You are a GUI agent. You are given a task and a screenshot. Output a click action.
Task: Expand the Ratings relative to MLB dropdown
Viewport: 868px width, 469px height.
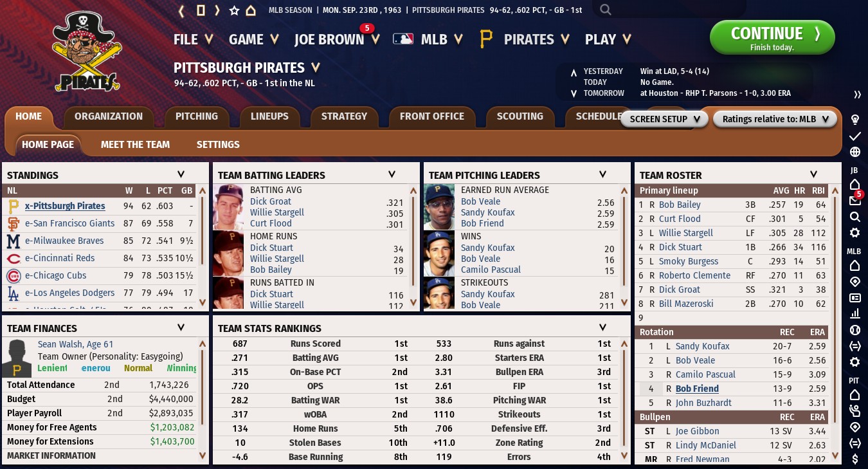pos(775,119)
